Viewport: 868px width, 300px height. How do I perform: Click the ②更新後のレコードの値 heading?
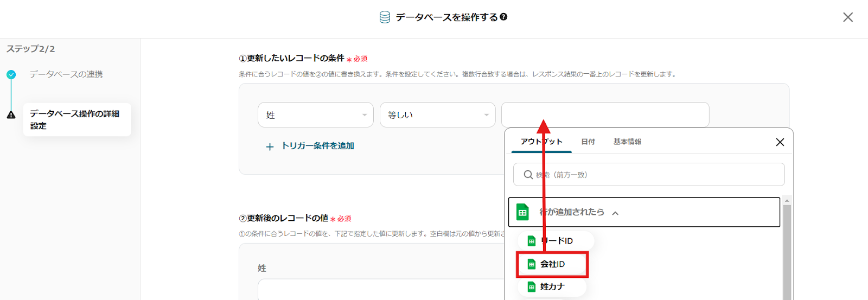[x=283, y=218]
